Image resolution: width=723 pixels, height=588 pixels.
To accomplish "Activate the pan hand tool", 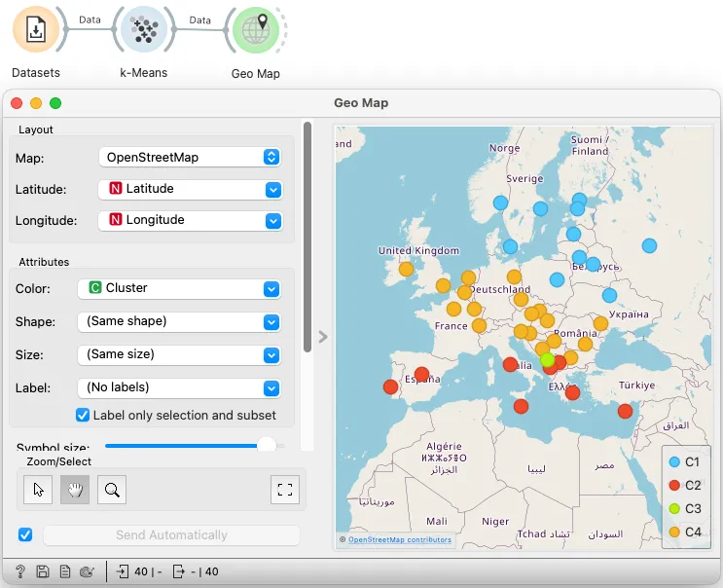I will (x=75, y=490).
